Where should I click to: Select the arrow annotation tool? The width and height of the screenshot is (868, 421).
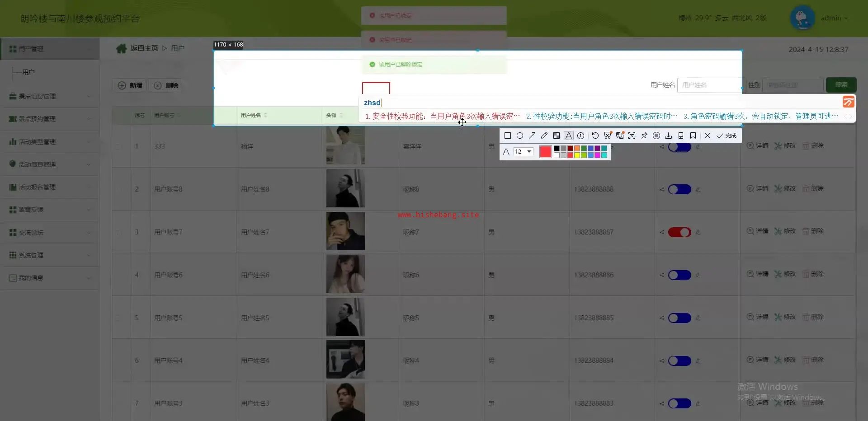(532, 136)
